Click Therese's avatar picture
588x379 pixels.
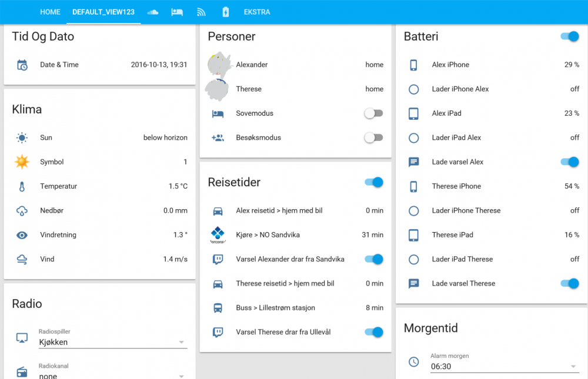(217, 89)
